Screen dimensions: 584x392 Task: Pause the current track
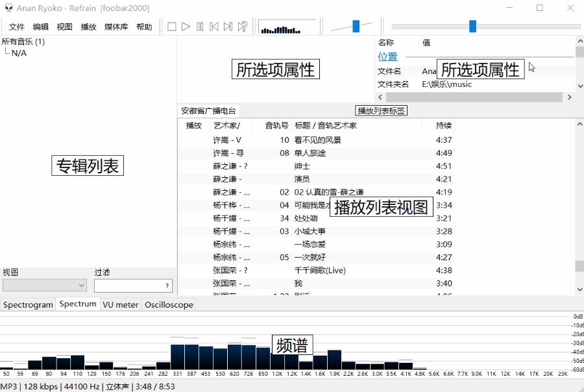pos(199,27)
